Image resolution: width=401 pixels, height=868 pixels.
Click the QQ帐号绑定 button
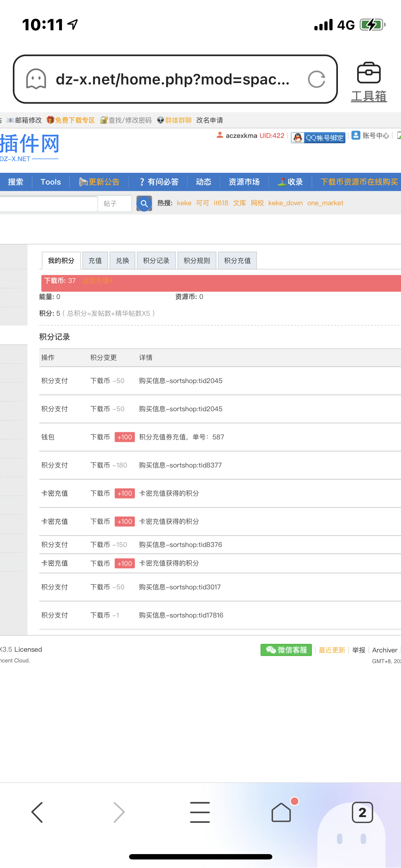coord(318,138)
